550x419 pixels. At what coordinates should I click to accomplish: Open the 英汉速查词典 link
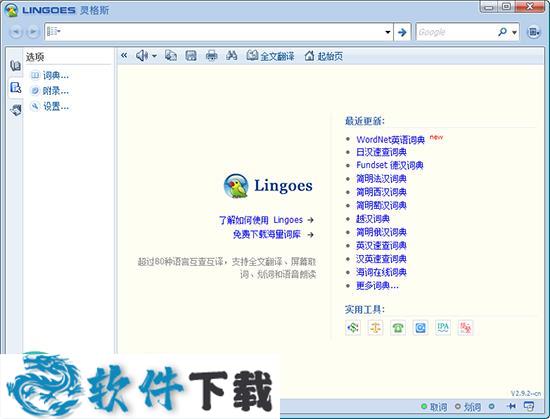point(381,245)
